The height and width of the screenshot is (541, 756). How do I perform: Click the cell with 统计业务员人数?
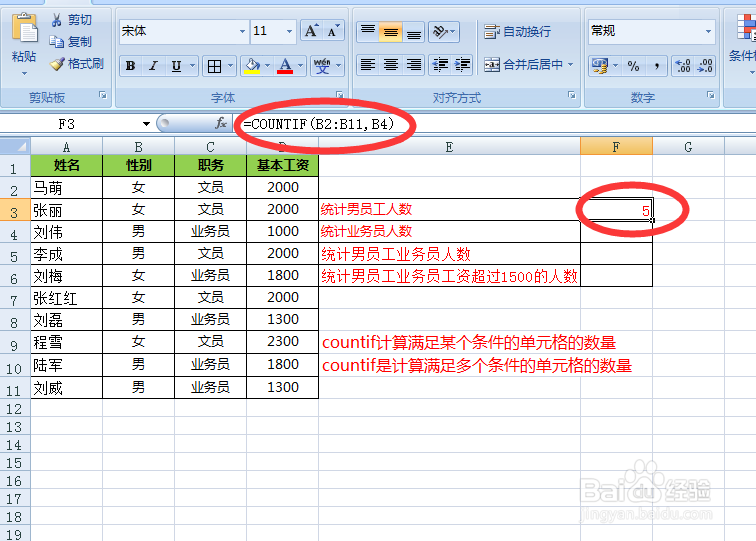click(x=449, y=231)
